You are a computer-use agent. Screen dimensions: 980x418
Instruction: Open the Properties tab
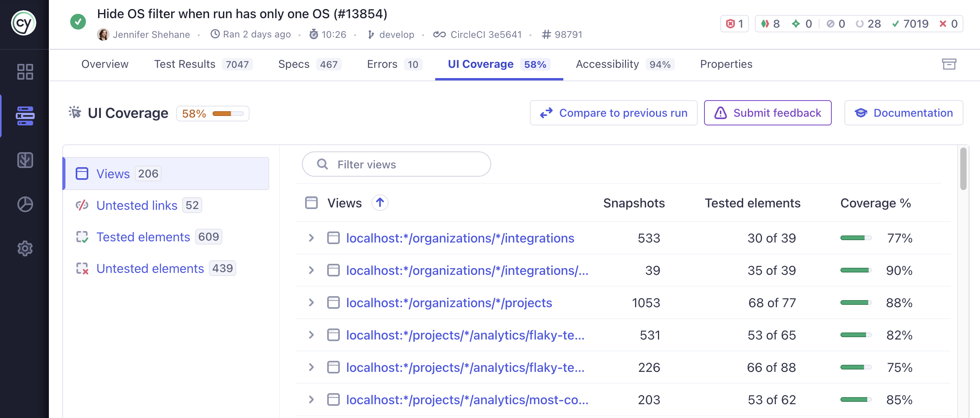(726, 64)
